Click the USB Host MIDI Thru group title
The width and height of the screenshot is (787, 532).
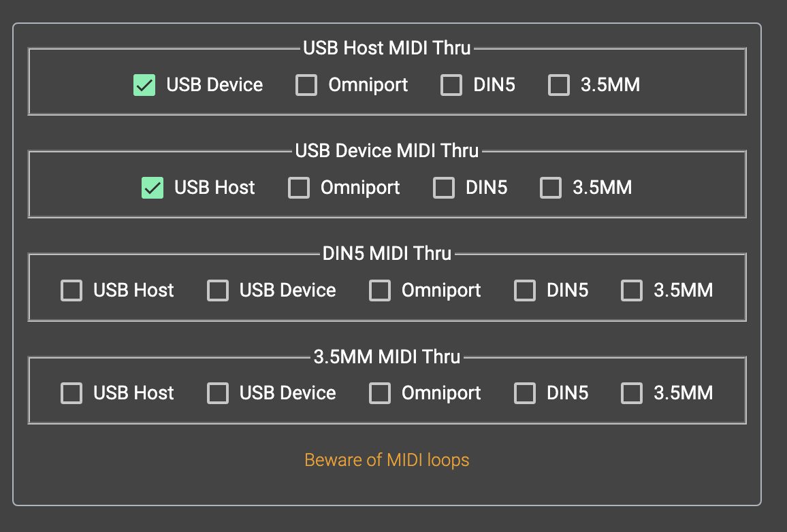[387, 48]
